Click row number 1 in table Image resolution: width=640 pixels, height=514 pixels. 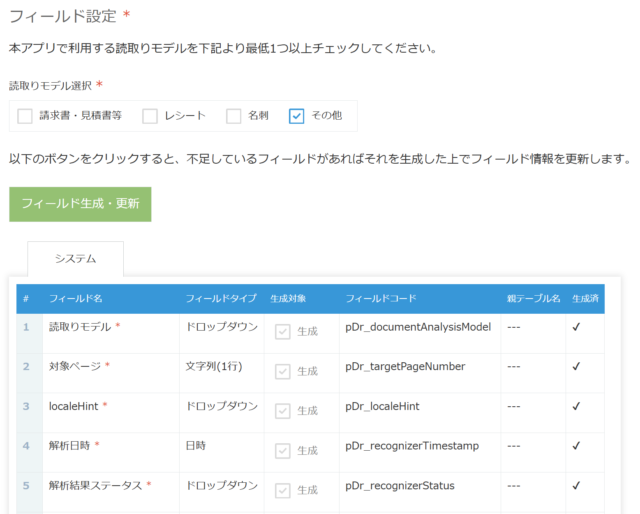[x=26, y=327]
